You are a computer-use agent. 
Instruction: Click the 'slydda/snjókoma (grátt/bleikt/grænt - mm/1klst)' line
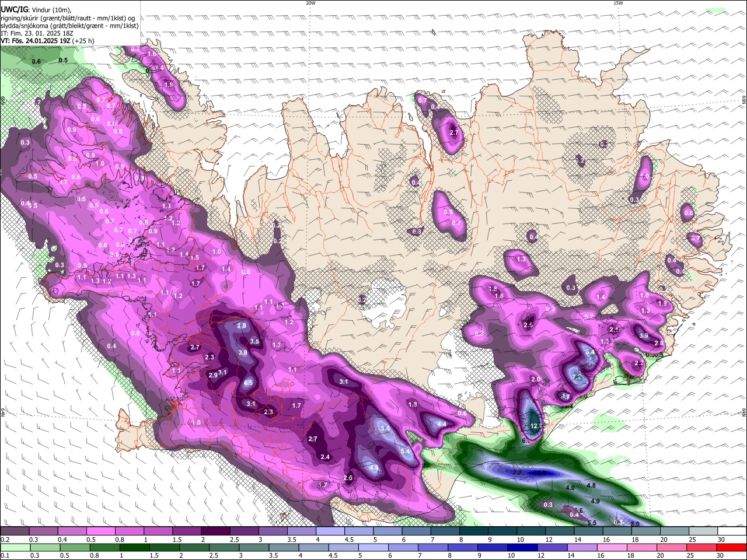coord(70,26)
